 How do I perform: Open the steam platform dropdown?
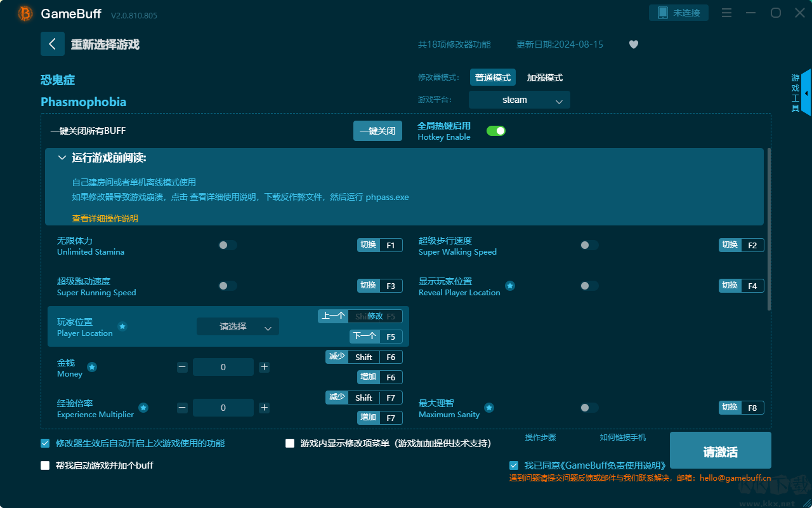click(x=519, y=100)
